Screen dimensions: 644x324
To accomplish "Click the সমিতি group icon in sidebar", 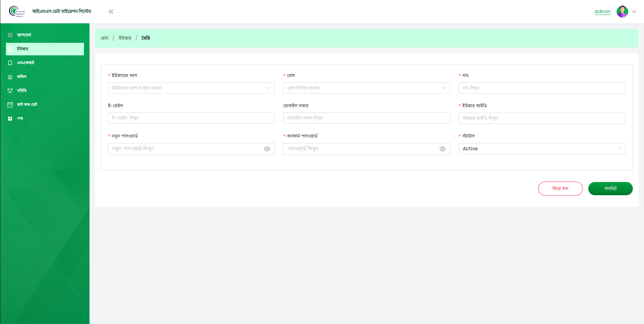I will click(10, 91).
